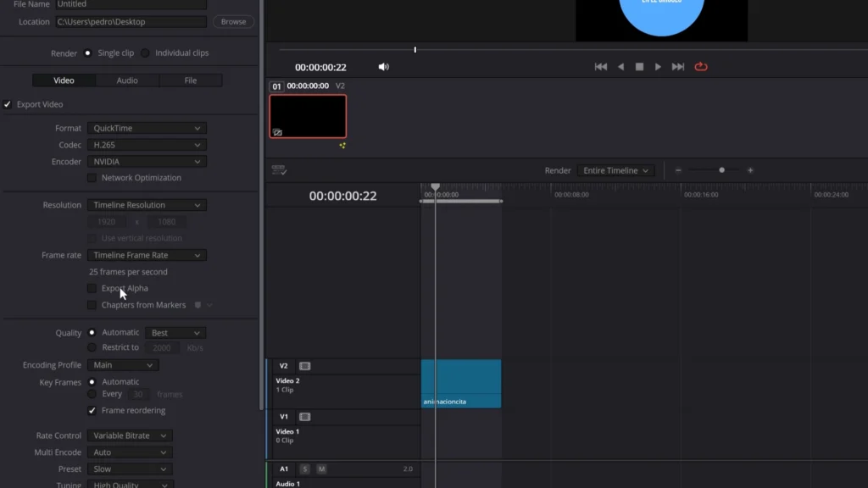Click the clip number 01 badge
The width and height of the screenshot is (868, 488).
tap(276, 86)
